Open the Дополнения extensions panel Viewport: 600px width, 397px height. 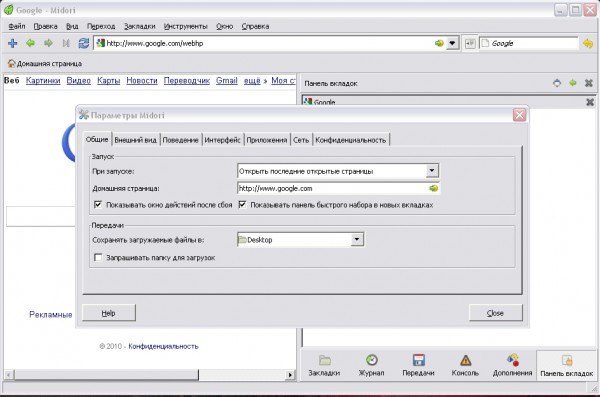pyautogui.click(x=512, y=366)
